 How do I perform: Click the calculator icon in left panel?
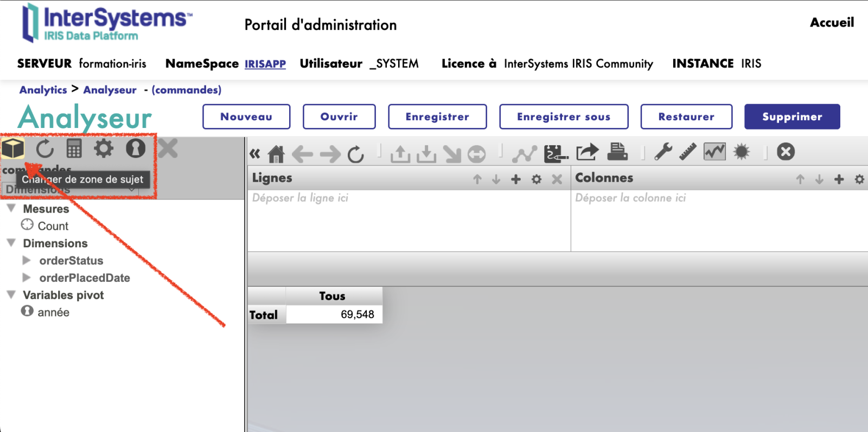[74, 149]
